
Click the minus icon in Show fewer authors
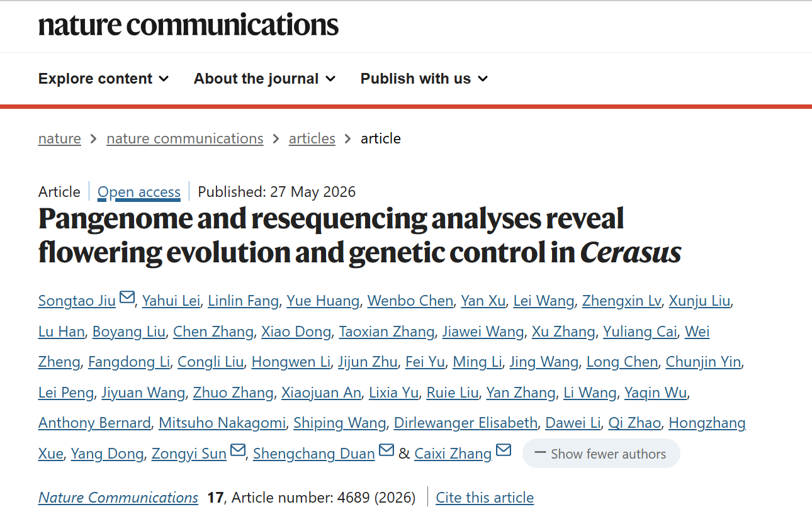[540, 453]
